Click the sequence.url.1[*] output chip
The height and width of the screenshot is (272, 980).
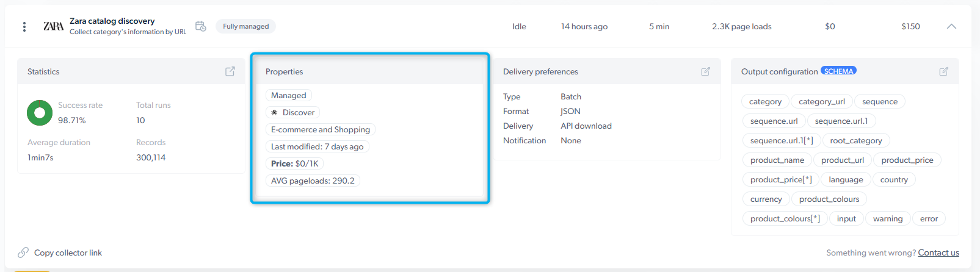pos(782,140)
